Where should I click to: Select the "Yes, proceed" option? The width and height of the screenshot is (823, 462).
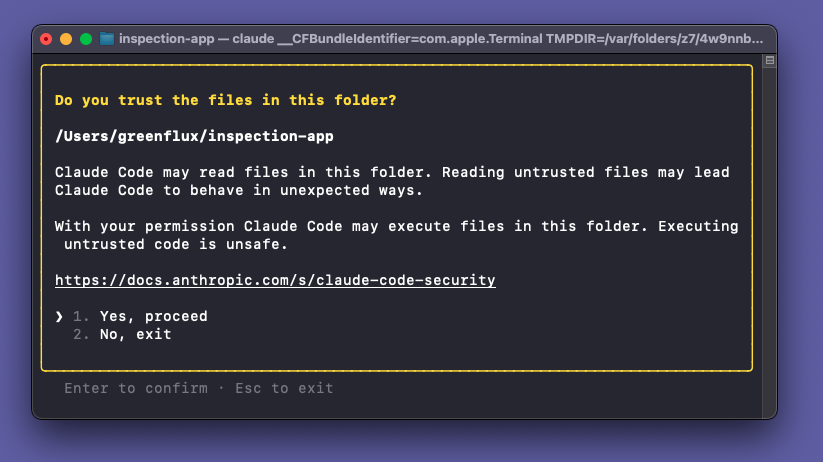click(153, 316)
